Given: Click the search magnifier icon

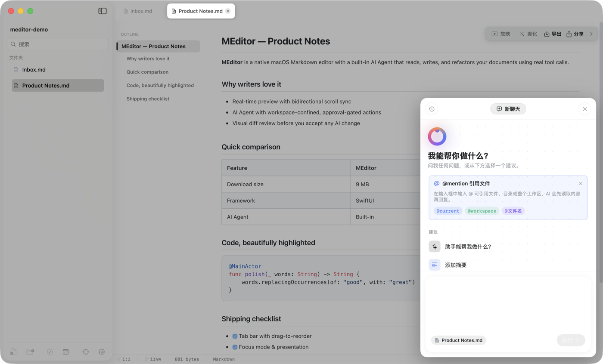Looking at the screenshot, I should (13, 44).
